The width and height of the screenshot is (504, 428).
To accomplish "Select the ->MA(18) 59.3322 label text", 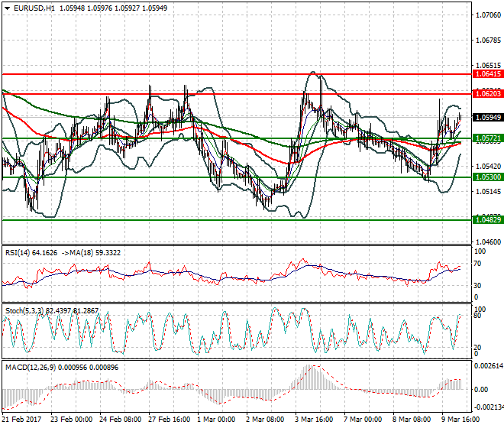I will 91,253.
